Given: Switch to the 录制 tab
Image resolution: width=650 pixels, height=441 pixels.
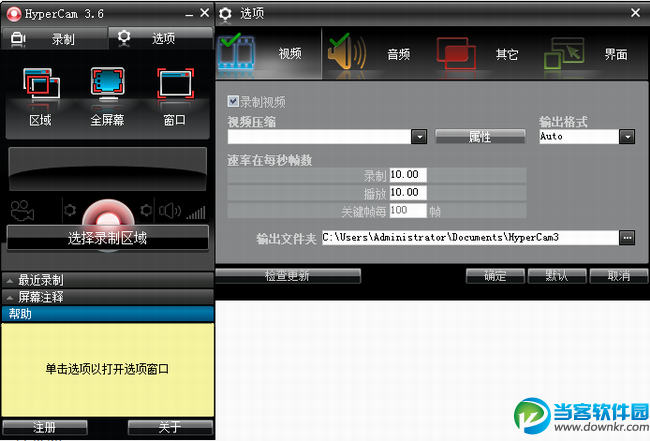Looking at the screenshot, I should 55,39.
